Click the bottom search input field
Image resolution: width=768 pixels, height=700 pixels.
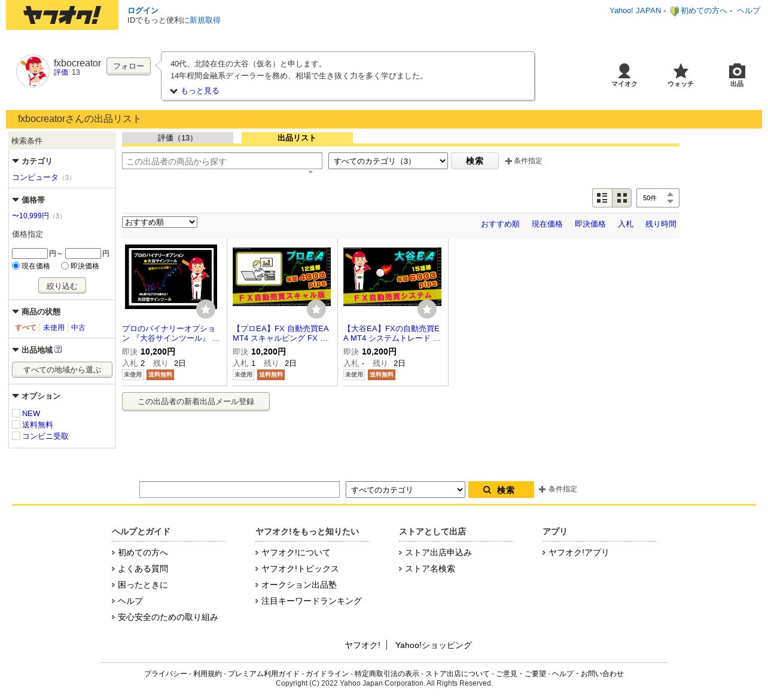tap(239, 490)
